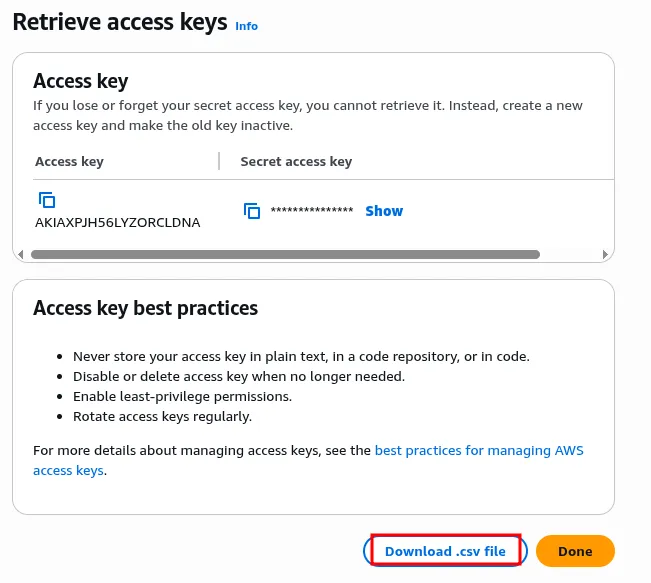Viewport: 651px width, 583px height.
Task: Download the .csv file
Action: [445, 551]
